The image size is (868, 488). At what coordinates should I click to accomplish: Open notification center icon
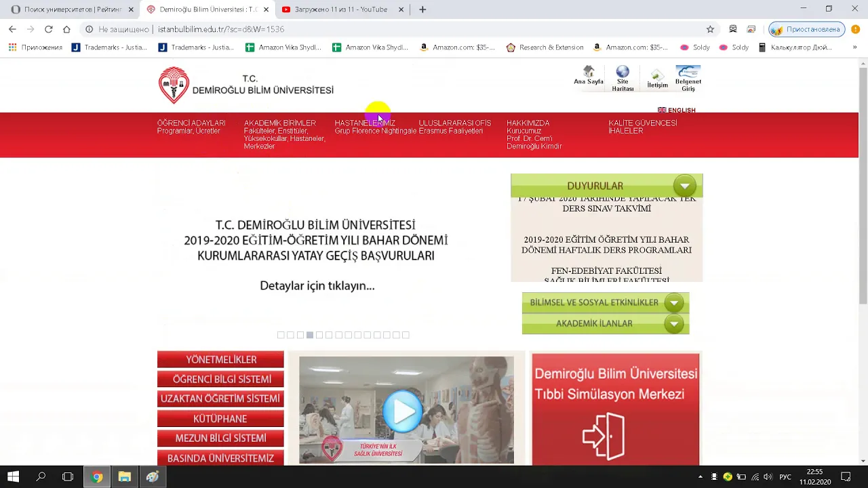846,476
